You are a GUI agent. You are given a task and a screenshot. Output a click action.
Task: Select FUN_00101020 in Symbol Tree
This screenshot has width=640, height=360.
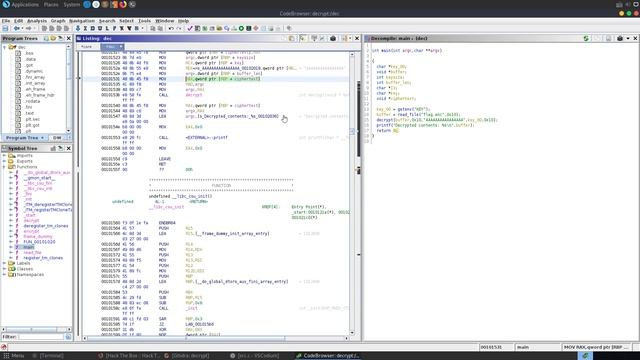click(x=39, y=242)
